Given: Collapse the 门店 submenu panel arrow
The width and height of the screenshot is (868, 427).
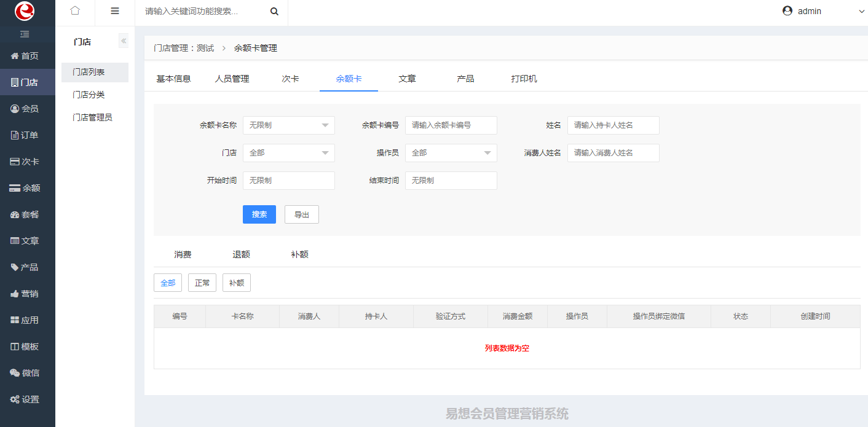Looking at the screenshot, I should pos(124,41).
